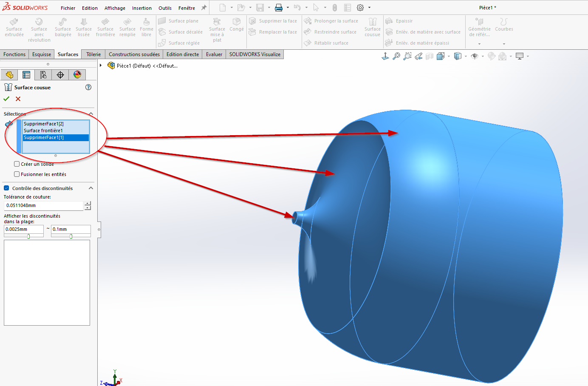Open the Insertion menu
This screenshot has height=386, width=588.
141,8
